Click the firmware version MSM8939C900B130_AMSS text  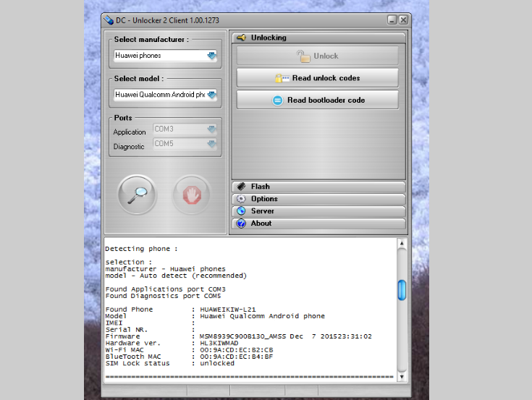[242, 336]
